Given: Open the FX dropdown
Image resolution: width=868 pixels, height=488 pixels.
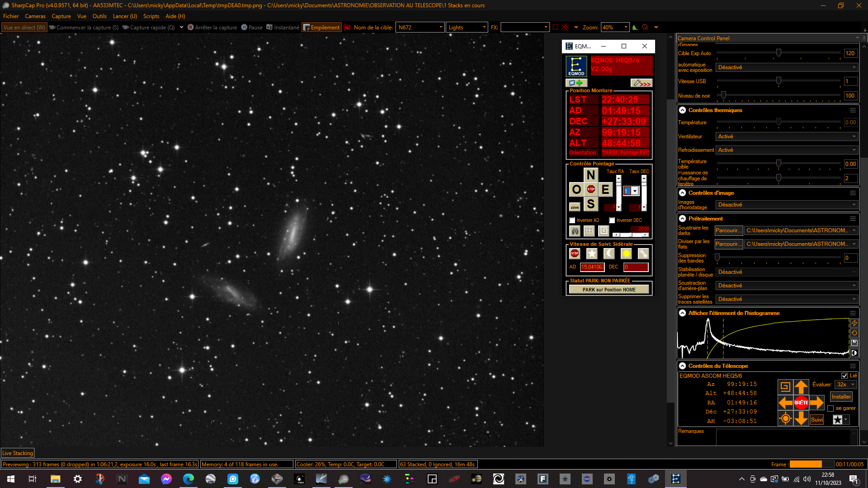Looking at the screenshot, I should pos(525,28).
